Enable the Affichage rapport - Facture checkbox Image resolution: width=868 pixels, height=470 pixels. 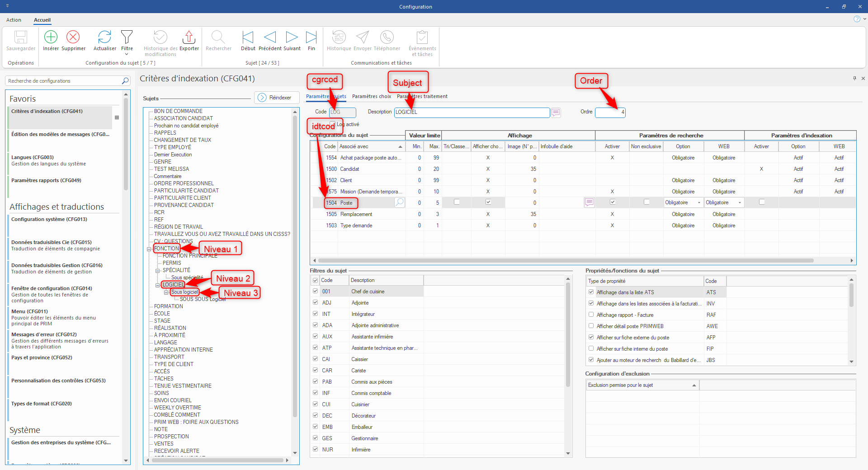point(591,315)
